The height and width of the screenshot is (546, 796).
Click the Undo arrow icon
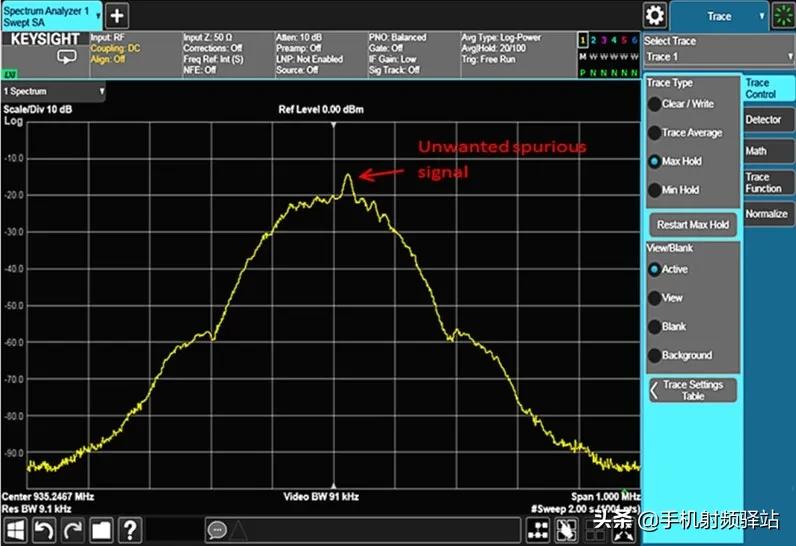44,530
